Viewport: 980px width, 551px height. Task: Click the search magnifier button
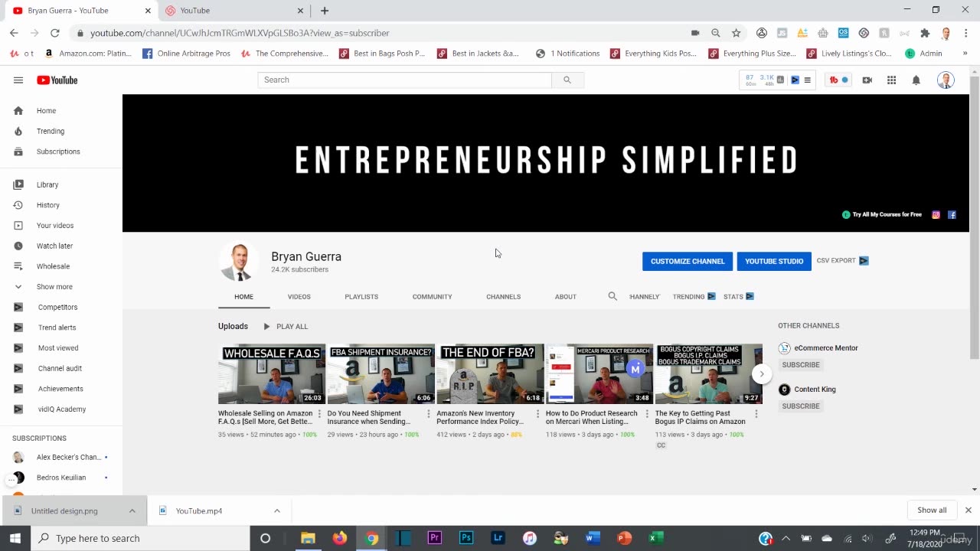(x=567, y=80)
